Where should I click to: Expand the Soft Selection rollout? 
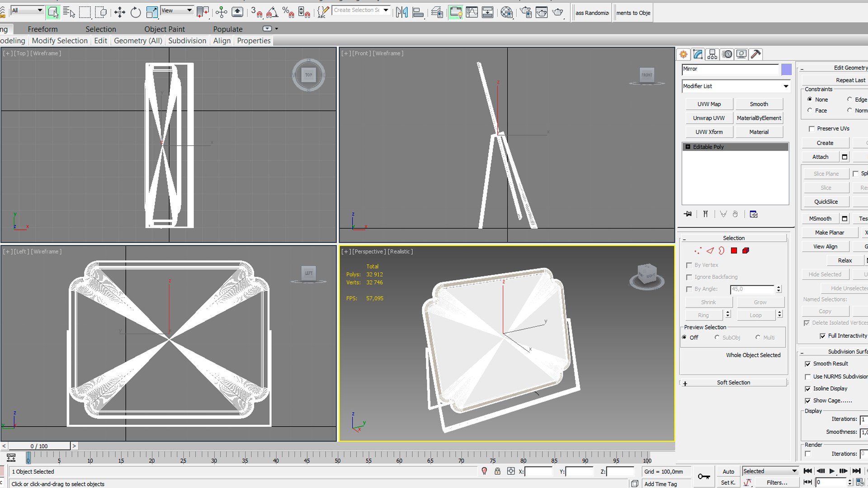coord(733,383)
